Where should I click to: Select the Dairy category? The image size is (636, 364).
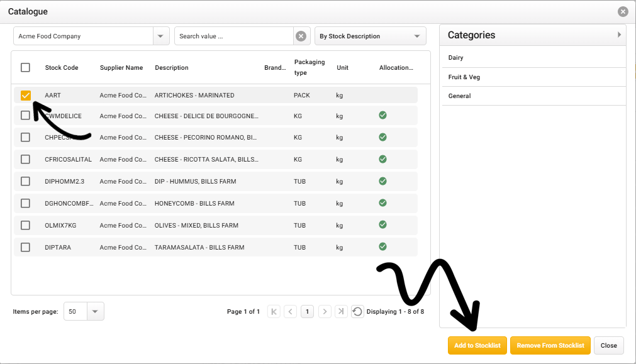click(455, 58)
